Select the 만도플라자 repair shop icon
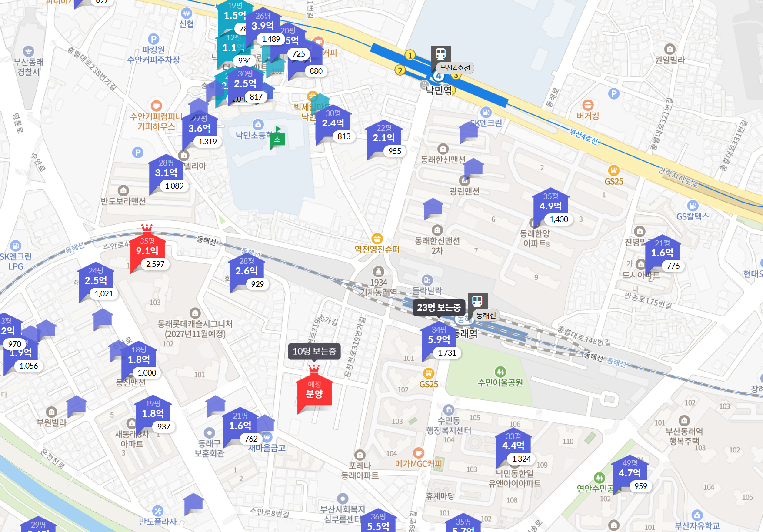763x532 pixels. (x=158, y=511)
